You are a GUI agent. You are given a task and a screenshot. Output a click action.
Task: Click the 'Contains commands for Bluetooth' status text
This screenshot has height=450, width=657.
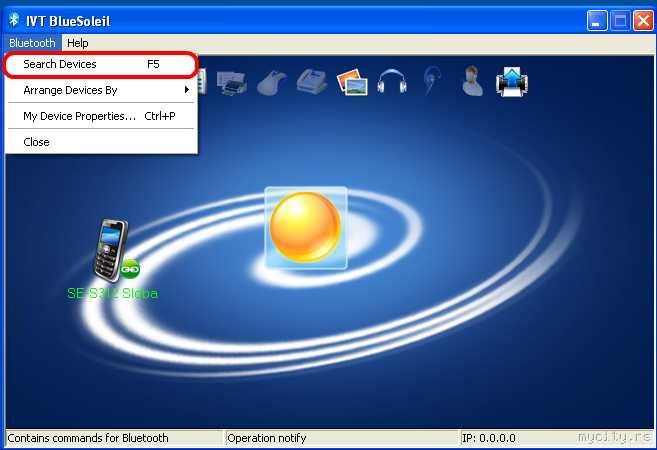point(88,438)
